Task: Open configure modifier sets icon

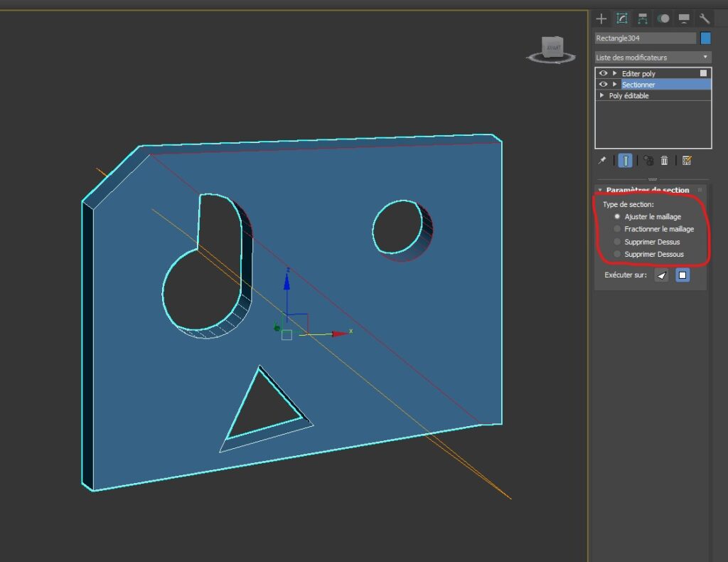Action: pos(687,161)
